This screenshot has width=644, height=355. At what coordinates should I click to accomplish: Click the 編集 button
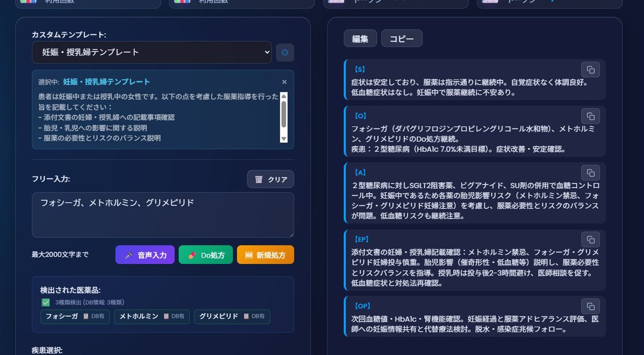(x=360, y=39)
